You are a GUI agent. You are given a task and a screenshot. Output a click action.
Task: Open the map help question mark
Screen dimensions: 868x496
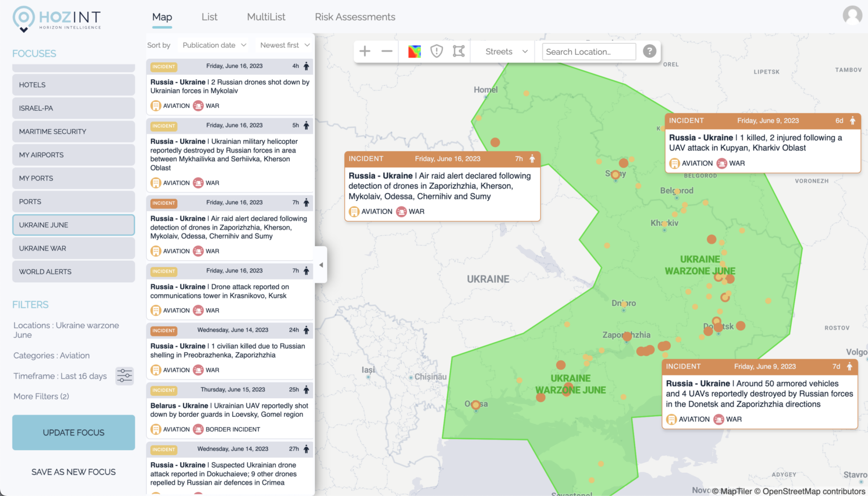(x=649, y=51)
